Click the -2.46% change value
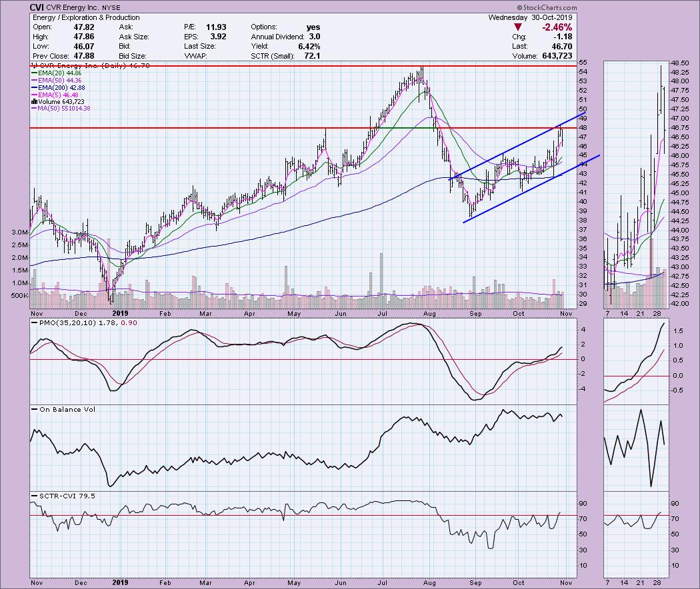Screen dimensions: 700x589 pyautogui.click(x=557, y=27)
